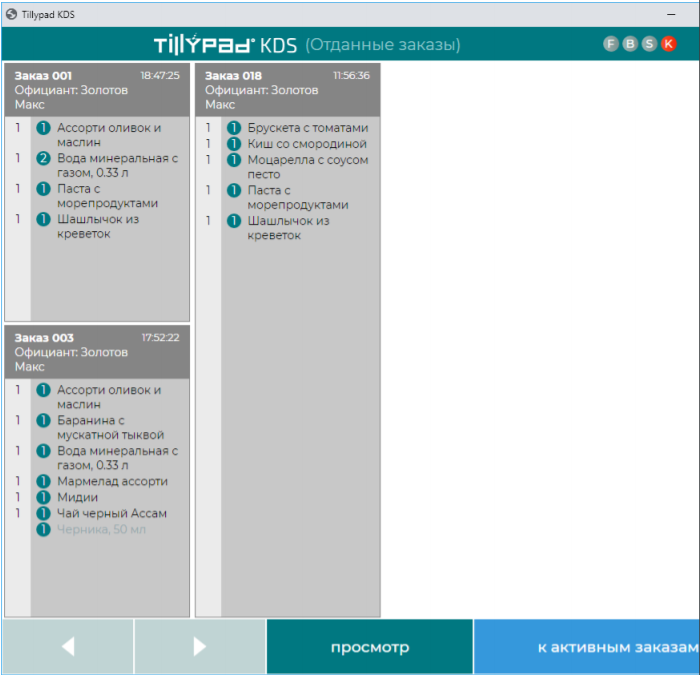Go to next page with right arrow
The width and height of the screenshot is (700, 675).
[x=200, y=646]
